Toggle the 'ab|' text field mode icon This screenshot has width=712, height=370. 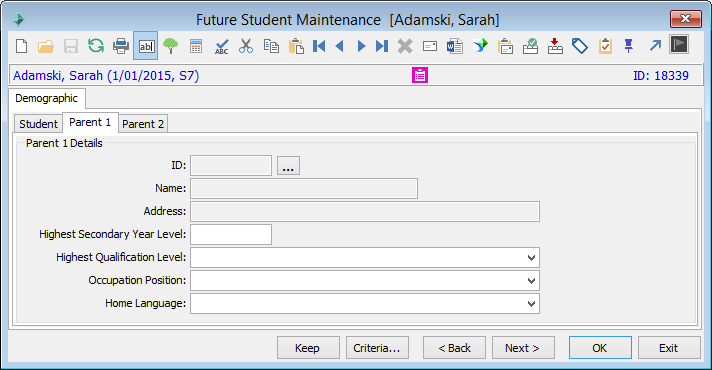click(146, 46)
